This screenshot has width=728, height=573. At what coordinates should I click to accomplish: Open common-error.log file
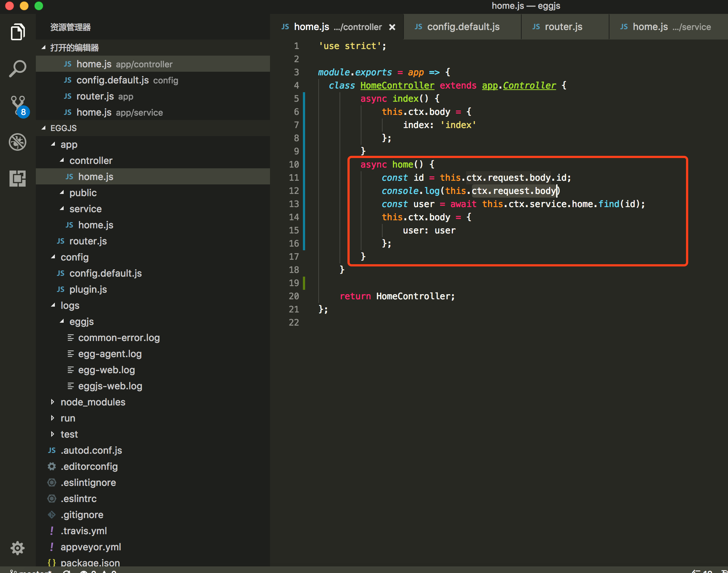pyautogui.click(x=119, y=338)
